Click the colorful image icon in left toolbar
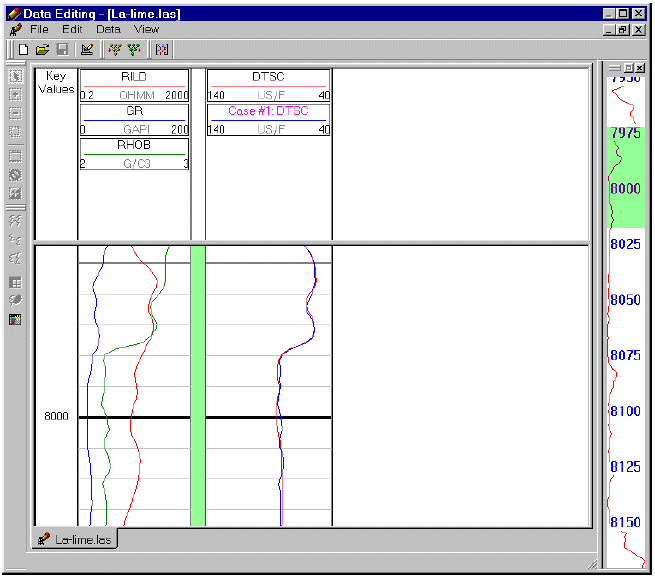The image size is (655, 578). [15, 320]
